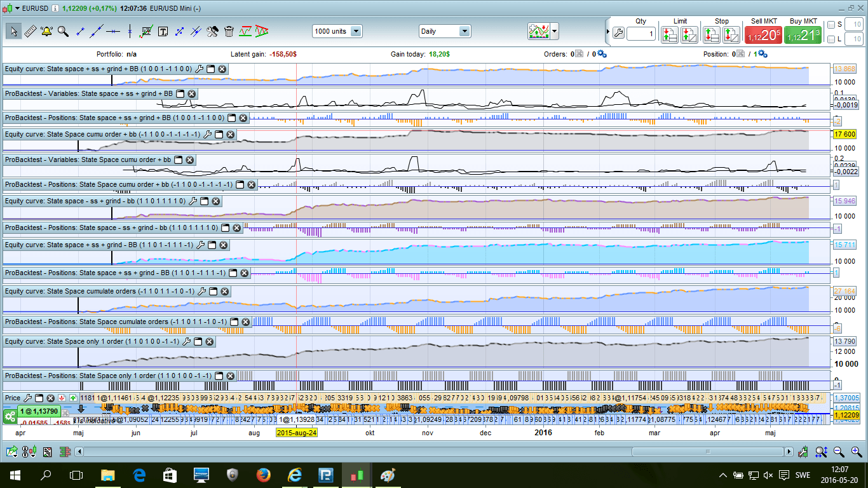The height and width of the screenshot is (488, 868).
Task: Open the hammer and wrench drawing settings
Action: (x=213, y=31)
